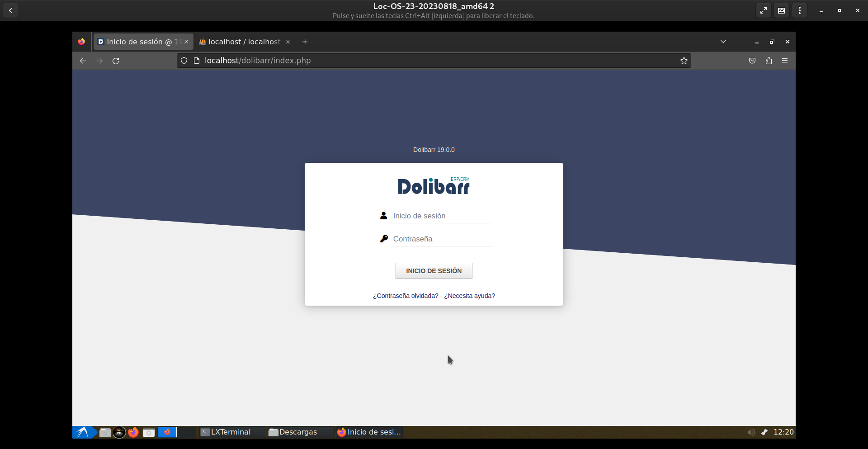Image resolution: width=868 pixels, height=449 pixels.
Task: Click the reload page icon in Firefox
Action: point(116,61)
